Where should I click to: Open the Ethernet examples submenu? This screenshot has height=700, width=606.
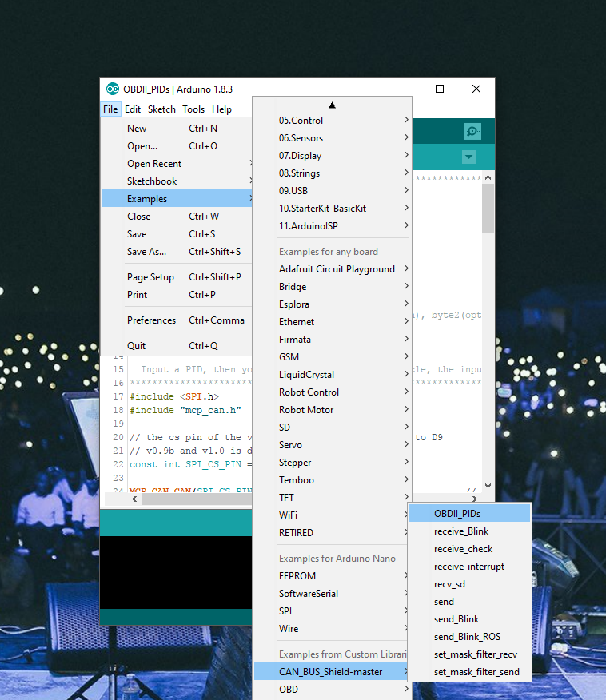coord(332,322)
